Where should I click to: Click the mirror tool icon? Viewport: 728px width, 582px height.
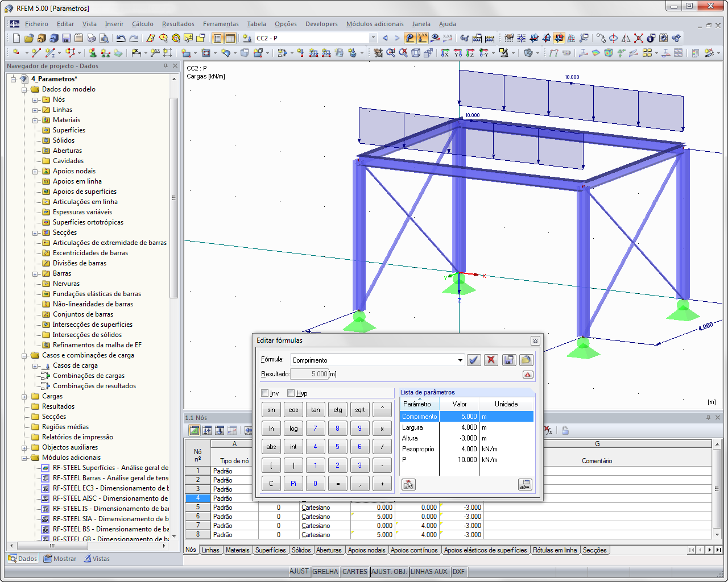click(626, 38)
